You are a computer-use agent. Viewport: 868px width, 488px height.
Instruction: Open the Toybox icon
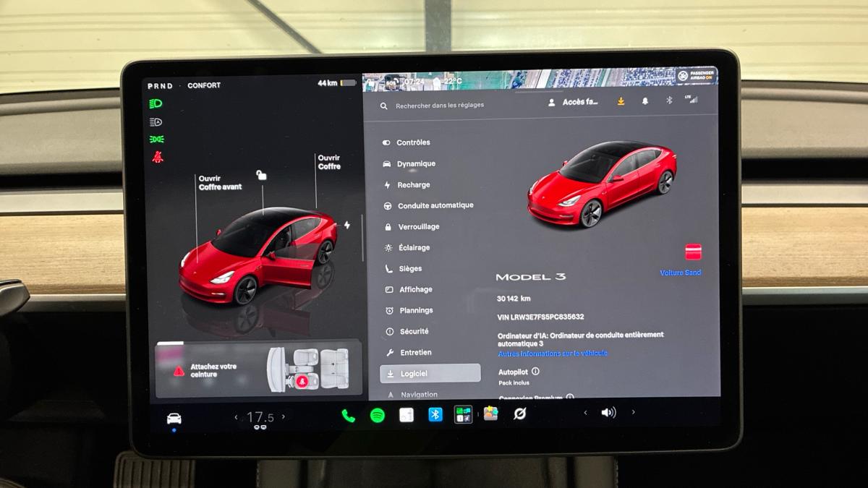click(491, 414)
